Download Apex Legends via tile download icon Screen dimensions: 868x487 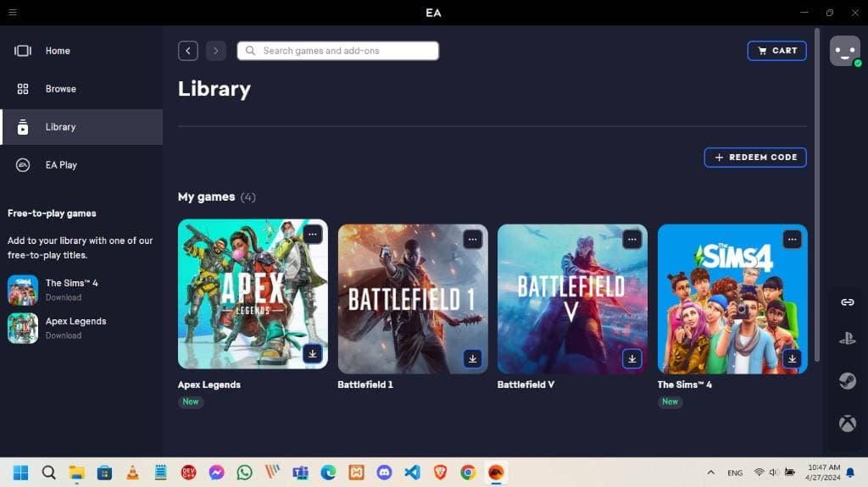coord(313,354)
